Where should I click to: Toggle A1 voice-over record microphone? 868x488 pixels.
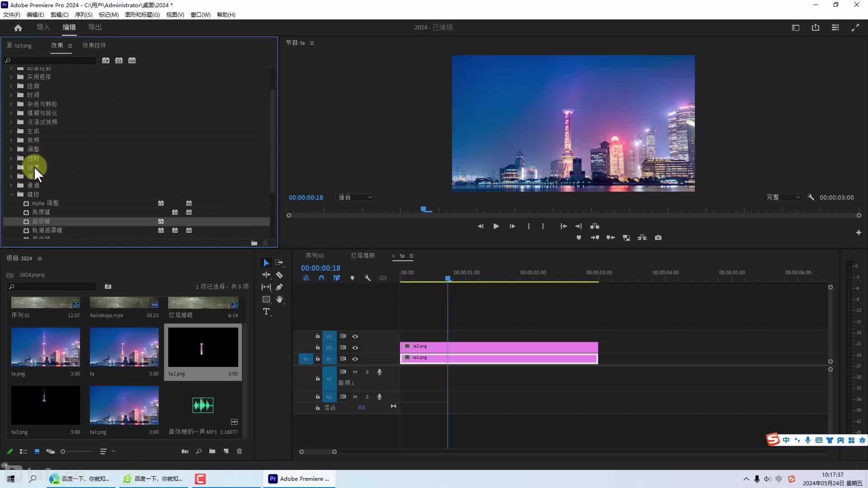(379, 372)
